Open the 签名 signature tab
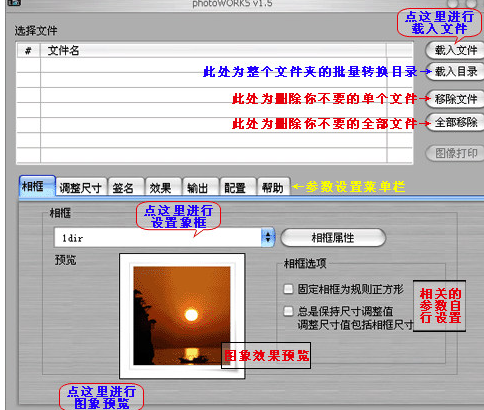 pos(126,188)
